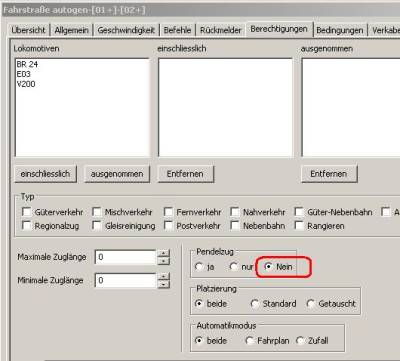Click Entfernen under the einschliesslich list
Viewport: 400px width, 361px height.
(x=185, y=174)
